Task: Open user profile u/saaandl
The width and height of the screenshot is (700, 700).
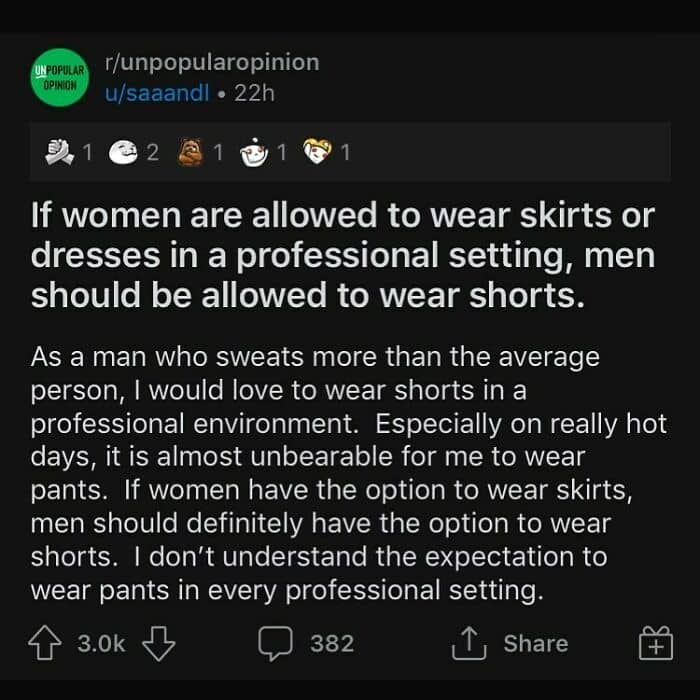Action: pos(162,94)
